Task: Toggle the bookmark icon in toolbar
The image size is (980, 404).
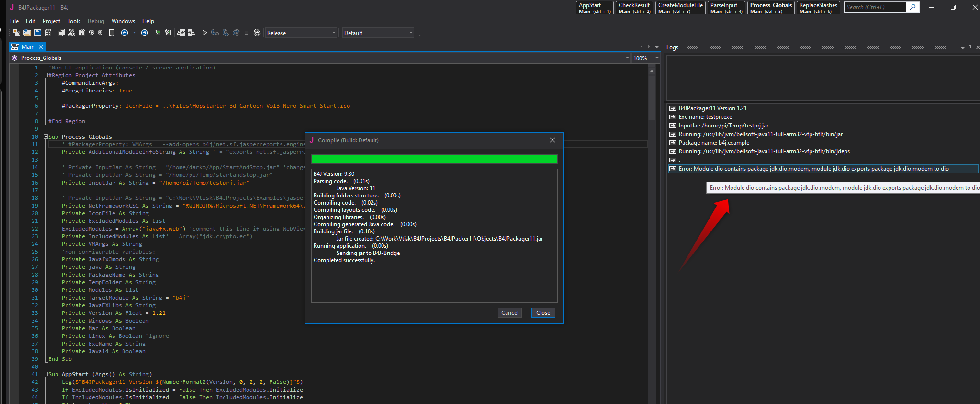Action: tap(112, 33)
